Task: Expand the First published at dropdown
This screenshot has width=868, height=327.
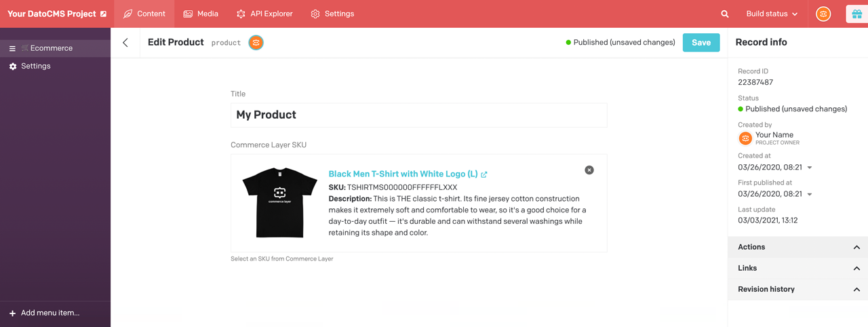Action: coord(810,195)
